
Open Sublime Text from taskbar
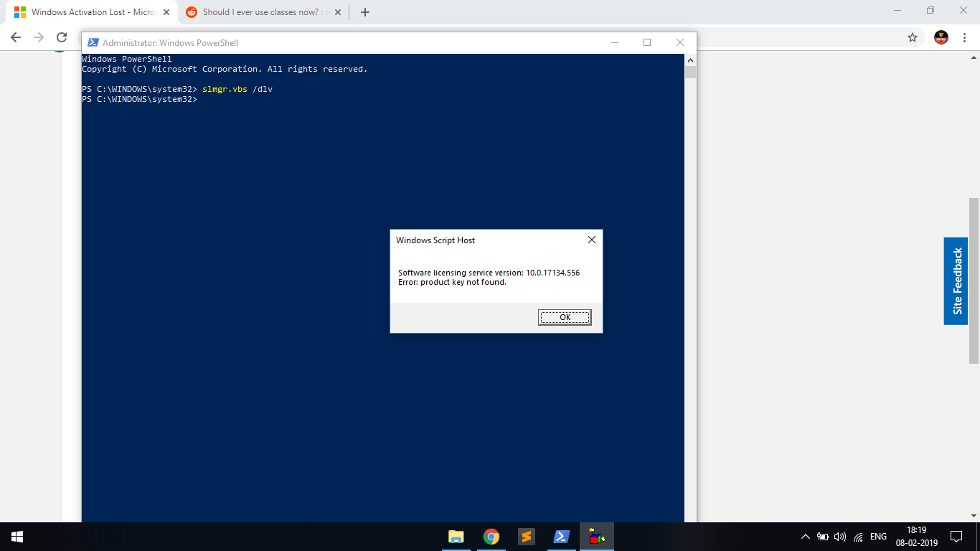click(526, 537)
